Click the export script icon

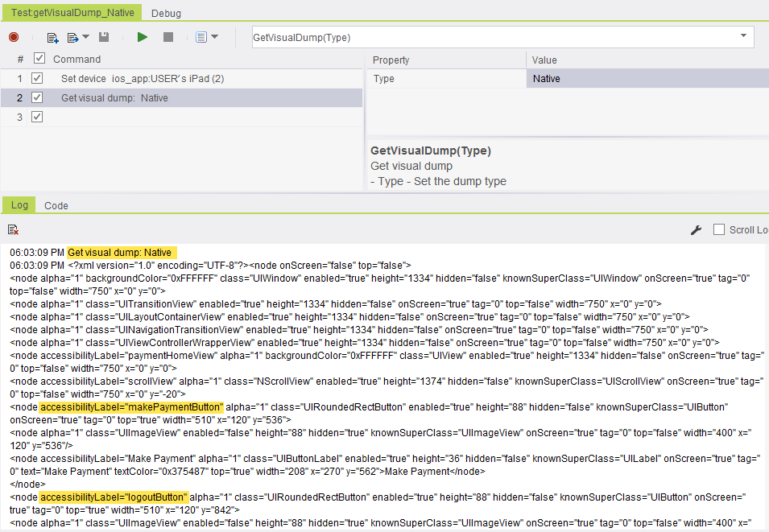[x=73, y=37]
